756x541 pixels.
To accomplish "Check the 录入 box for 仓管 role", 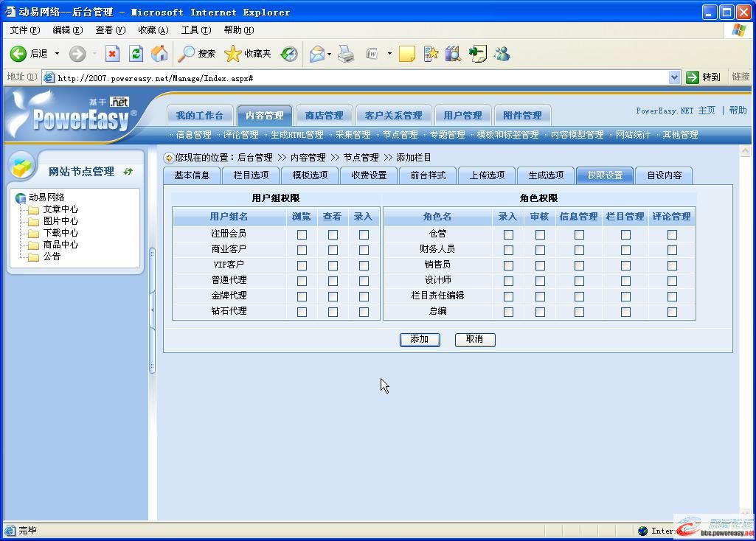I will point(507,234).
